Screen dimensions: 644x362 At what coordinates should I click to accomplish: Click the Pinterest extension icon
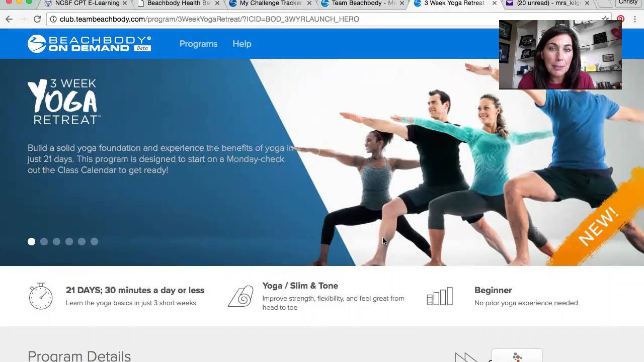coord(620,19)
